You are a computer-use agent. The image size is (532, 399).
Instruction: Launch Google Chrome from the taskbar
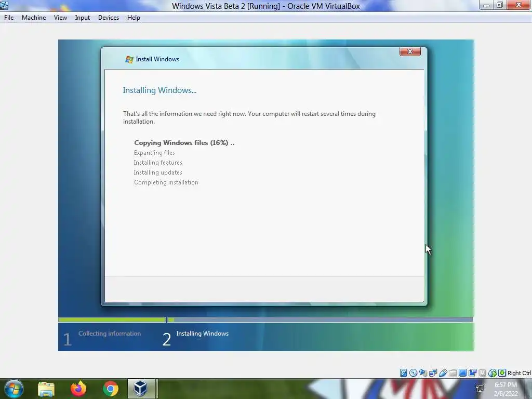(111, 389)
